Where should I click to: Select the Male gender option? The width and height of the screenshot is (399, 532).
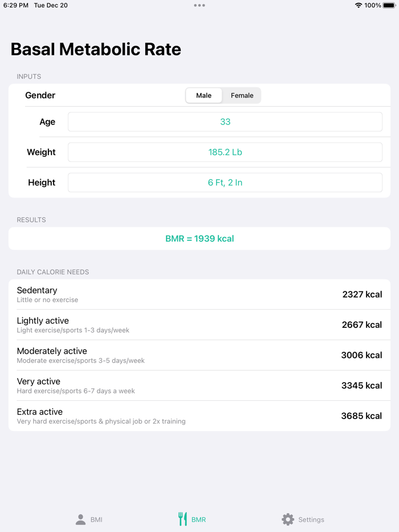pyautogui.click(x=203, y=95)
